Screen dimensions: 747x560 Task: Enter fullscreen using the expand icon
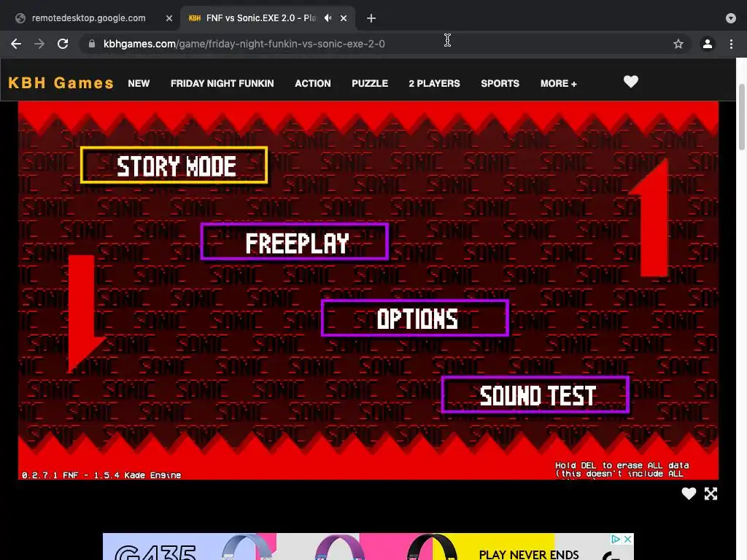pyautogui.click(x=711, y=494)
